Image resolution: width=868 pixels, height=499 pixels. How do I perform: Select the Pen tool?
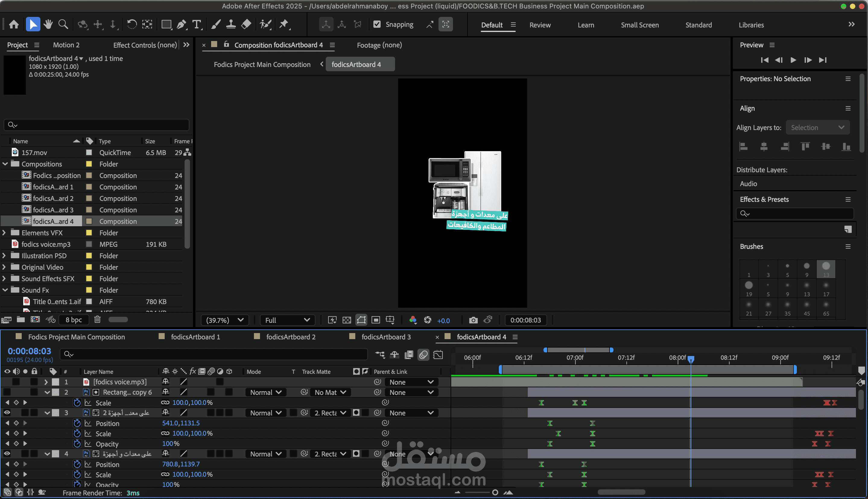click(181, 24)
